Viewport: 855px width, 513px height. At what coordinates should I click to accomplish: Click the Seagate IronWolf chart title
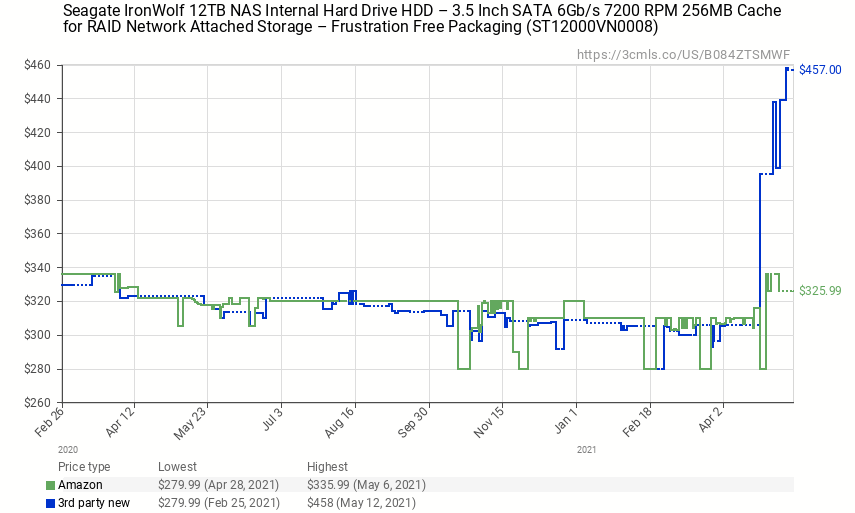(422, 19)
